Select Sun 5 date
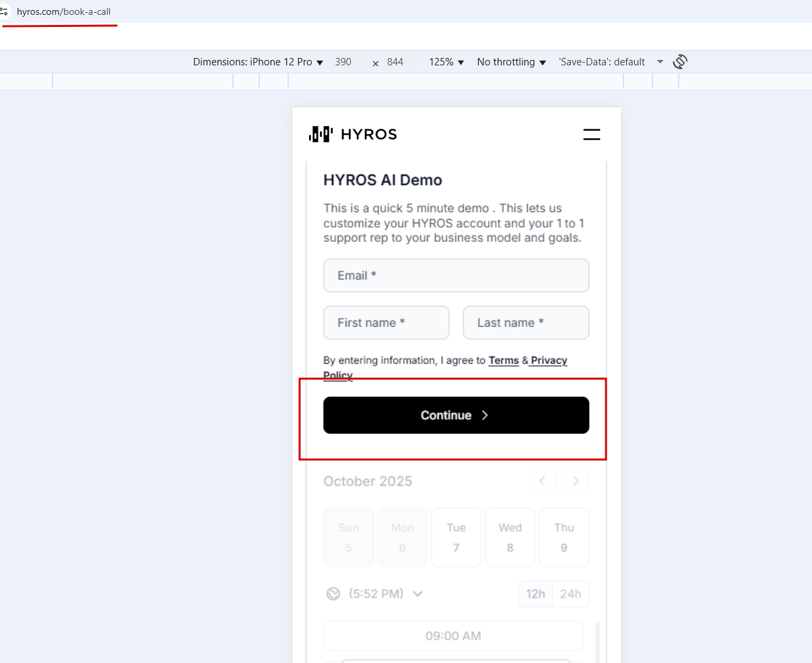This screenshot has width=812, height=663. click(x=349, y=537)
